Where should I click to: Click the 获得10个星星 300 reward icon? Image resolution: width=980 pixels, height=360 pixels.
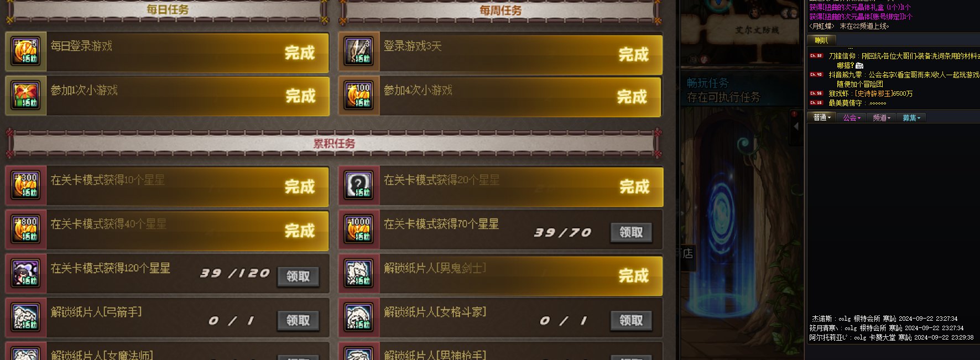25,185
